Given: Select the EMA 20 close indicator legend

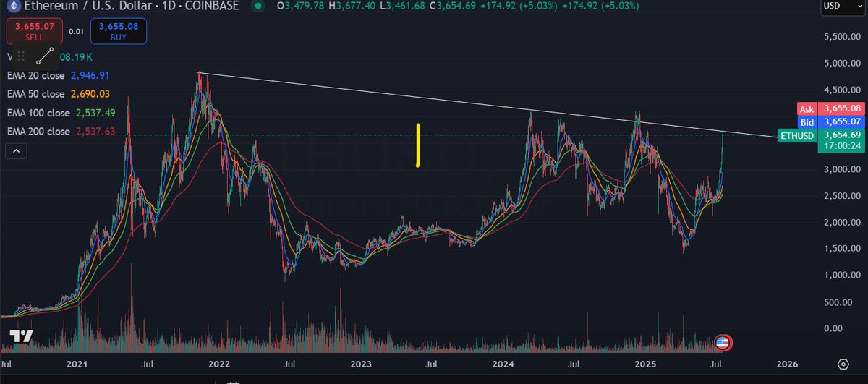Looking at the screenshot, I should pos(36,75).
